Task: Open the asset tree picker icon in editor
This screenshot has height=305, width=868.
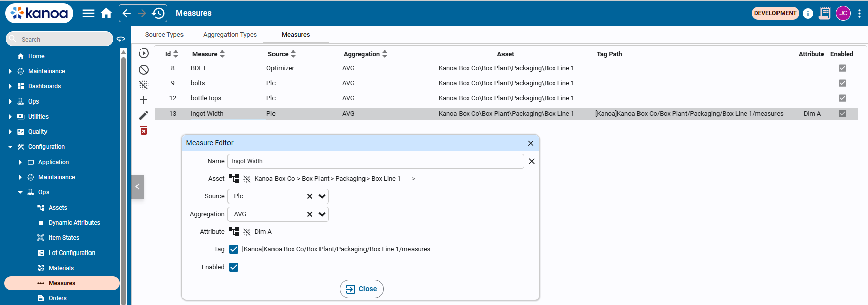Action: point(234,179)
